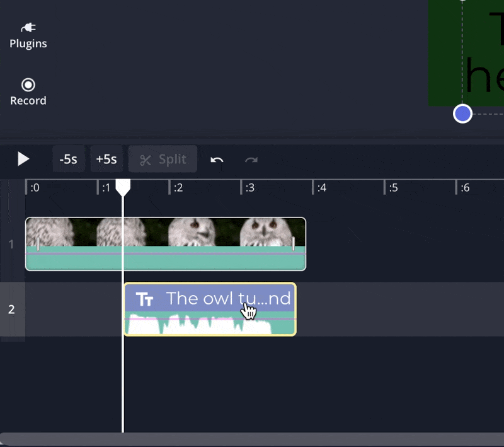Undo the last edit

217,160
